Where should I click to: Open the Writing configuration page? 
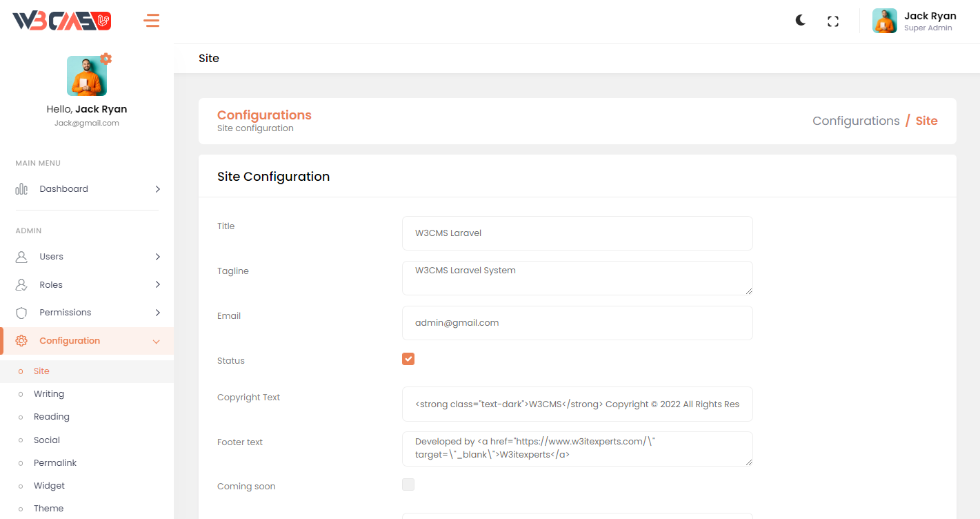click(x=49, y=394)
